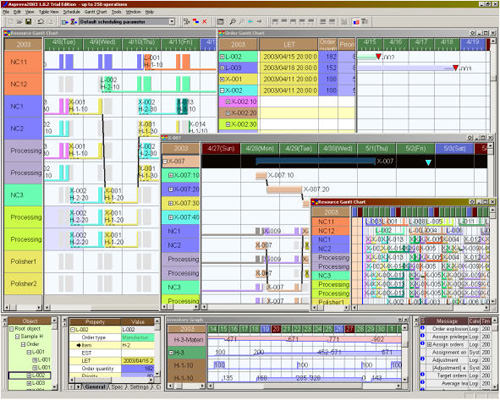The height and width of the screenshot is (400, 500).
Task: Click LET value 2003/04/15 in properties
Action: pos(138,361)
